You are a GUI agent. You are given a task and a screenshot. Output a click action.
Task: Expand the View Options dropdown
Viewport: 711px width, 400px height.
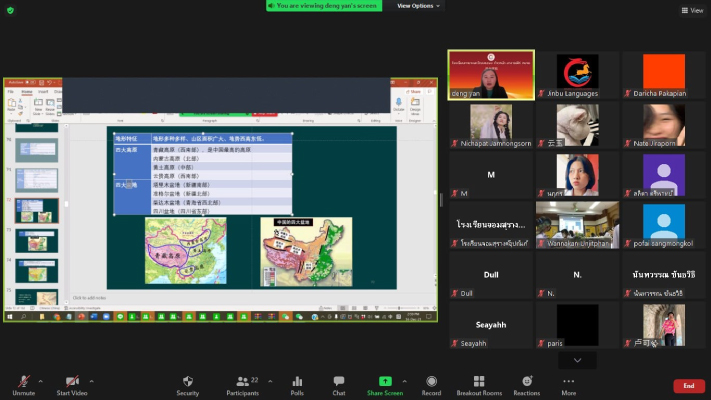point(419,6)
